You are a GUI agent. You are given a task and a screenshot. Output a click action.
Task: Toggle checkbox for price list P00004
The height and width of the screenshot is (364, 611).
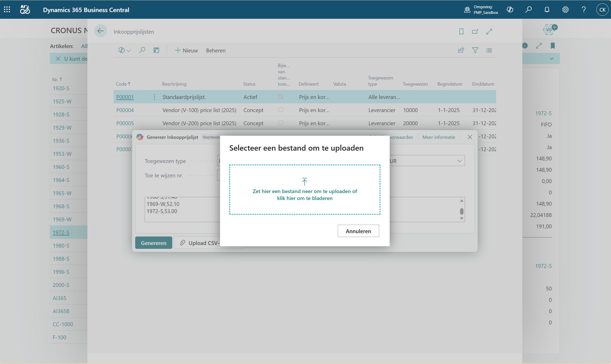[x=280, y=110]
